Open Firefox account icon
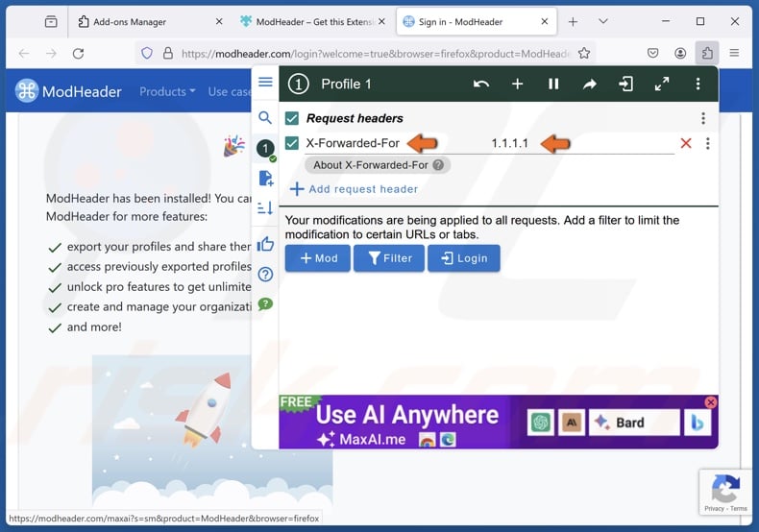759x532 pixels. tap(680, 53)
